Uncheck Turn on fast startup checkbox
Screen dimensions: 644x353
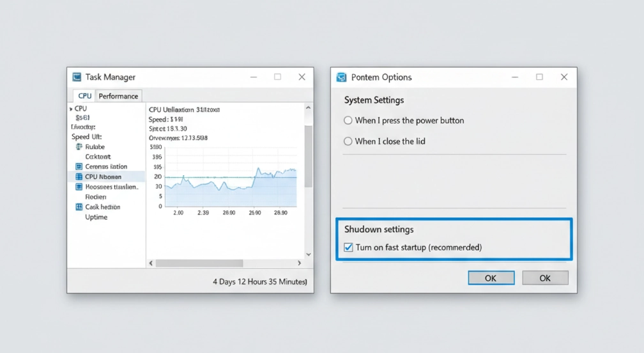tap(348, 247)
